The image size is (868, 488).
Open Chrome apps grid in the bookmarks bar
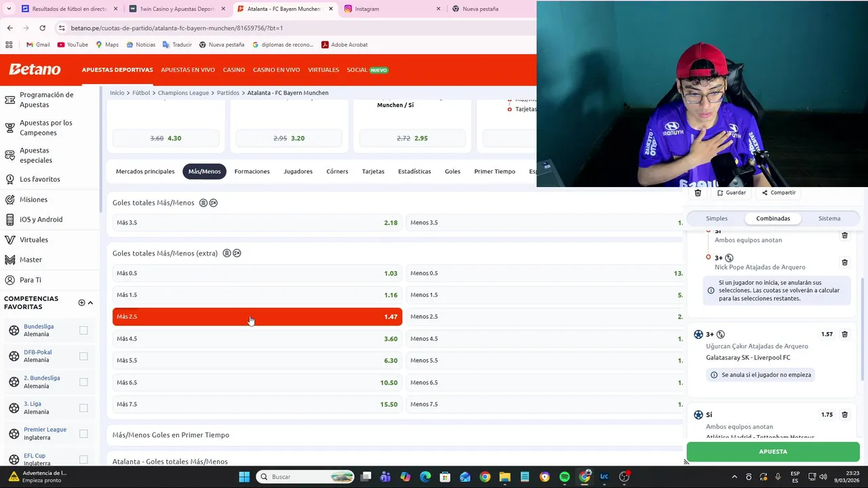click(x=9, y=45)
